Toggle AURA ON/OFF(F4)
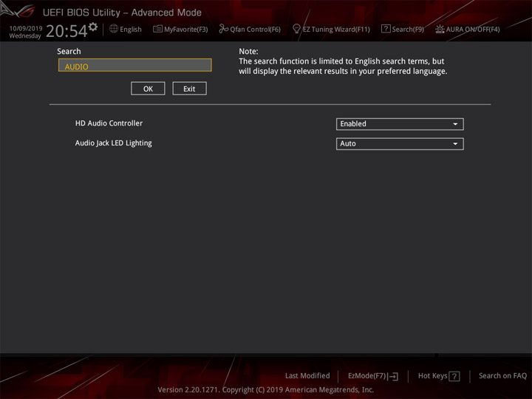The image size is (532, 399). pos(468,29)
